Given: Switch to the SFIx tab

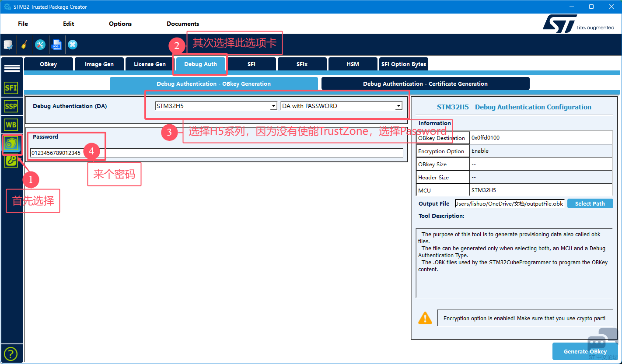Looking at the screenshot, I should (x=302, y=64).
